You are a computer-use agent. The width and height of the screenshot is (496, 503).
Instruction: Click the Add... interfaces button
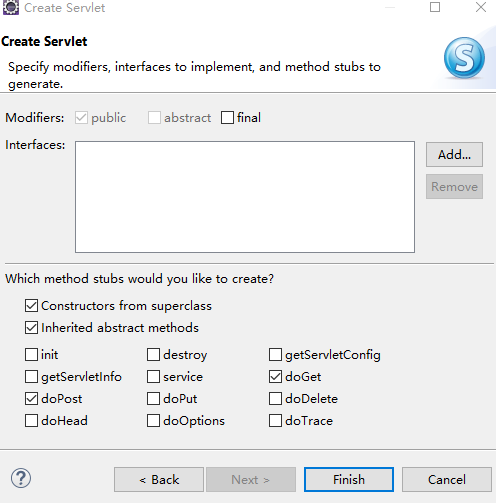click(454, 155)
